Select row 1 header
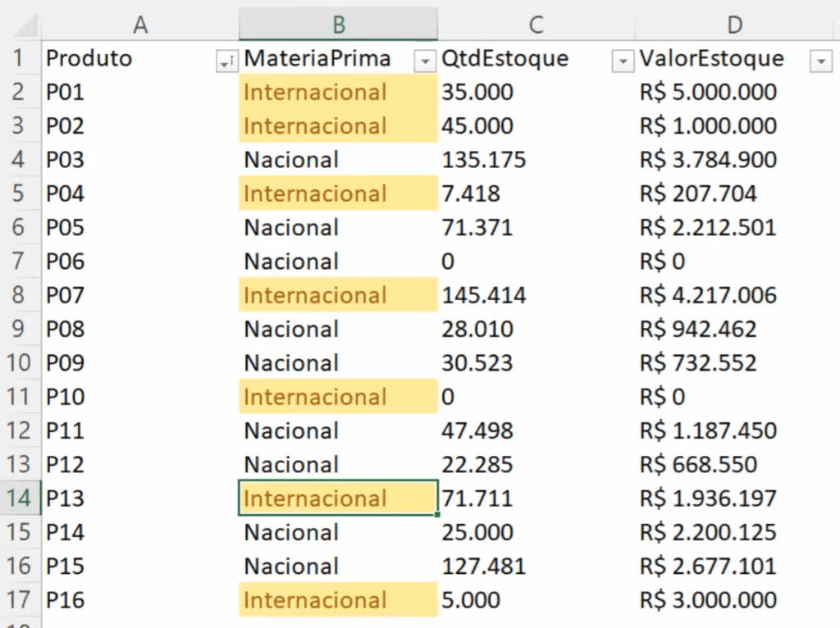This screenshot has width=840, height=628. [20, 58]
